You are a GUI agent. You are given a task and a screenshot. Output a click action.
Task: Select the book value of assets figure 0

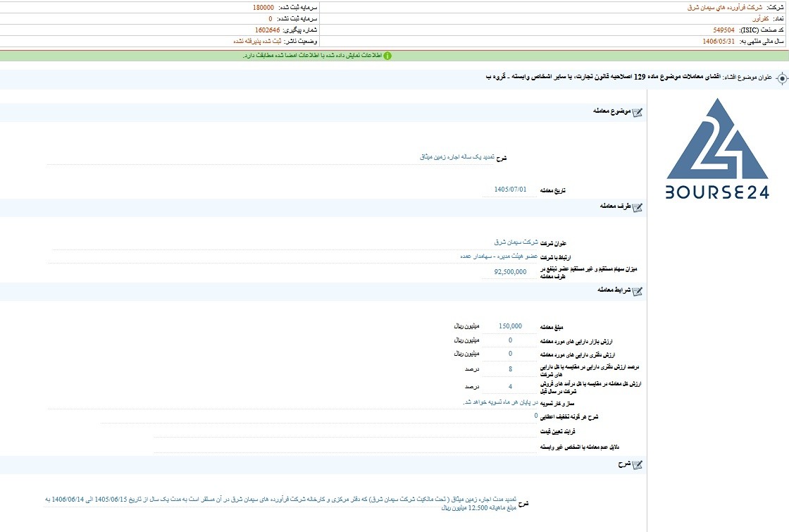click(510, 354)
